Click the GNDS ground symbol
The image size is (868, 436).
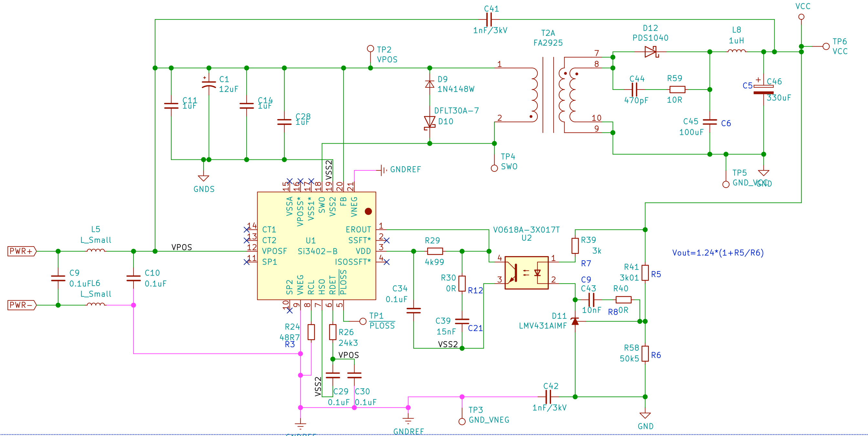pyautogui.click(x=204, y=178)
